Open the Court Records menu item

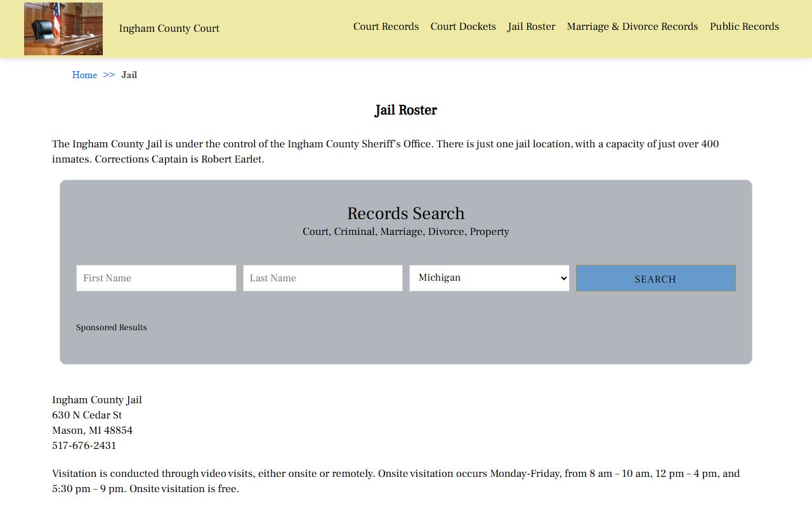coord(386,27)
